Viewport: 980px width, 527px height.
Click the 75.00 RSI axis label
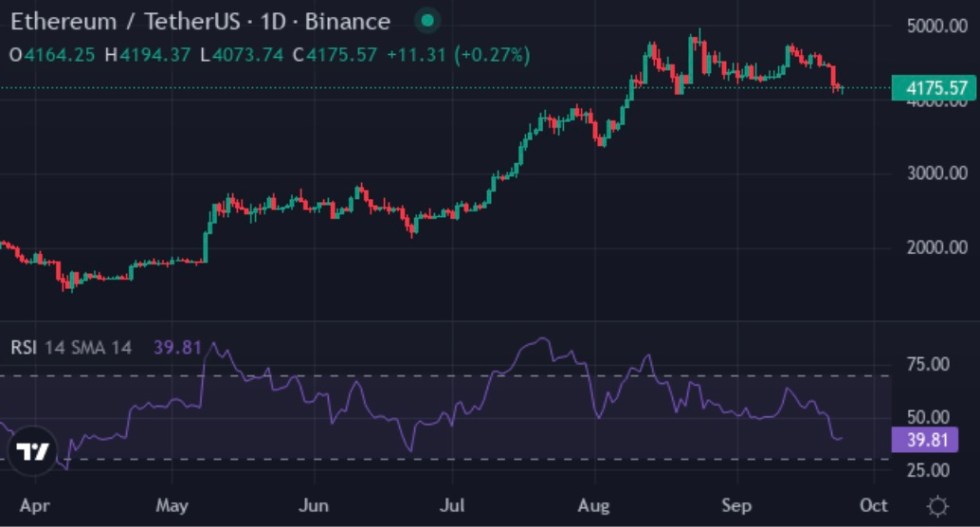pyautogui.click(x=928, y=364)
